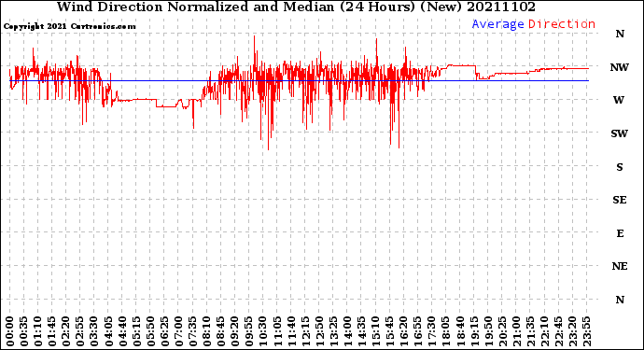Click the 12:15 time label
Image resolution: width=644 pixels, height=350 pixels.
coord(305,331)
